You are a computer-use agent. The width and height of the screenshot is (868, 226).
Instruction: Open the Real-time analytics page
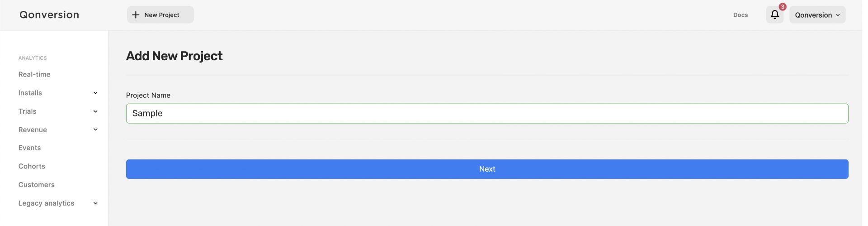tap(34, 74)
